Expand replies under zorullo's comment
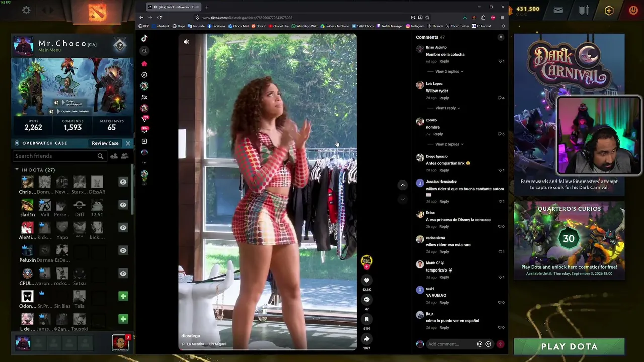 (449, 144)
